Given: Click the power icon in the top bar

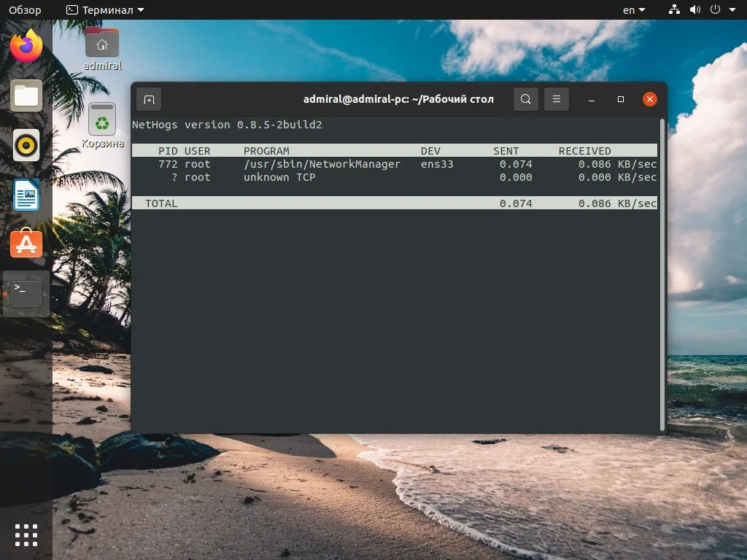Looking at the screenshot, I should click(715, 9).
